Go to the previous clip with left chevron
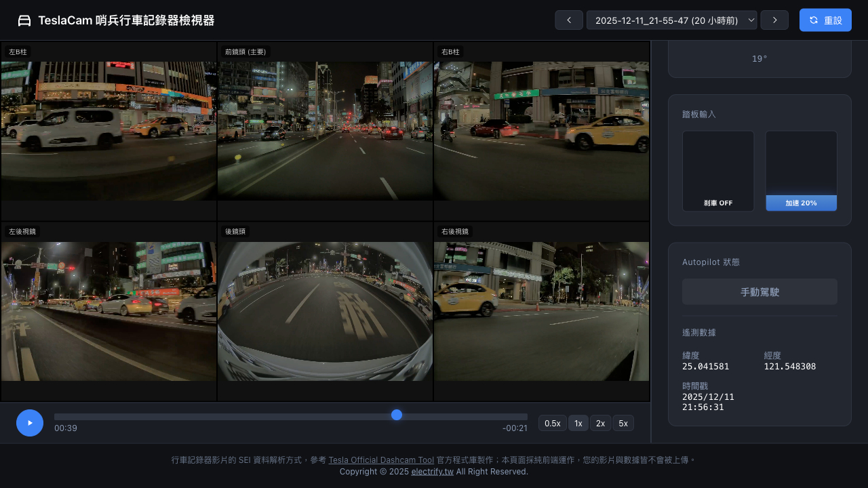 coord(569,20)
